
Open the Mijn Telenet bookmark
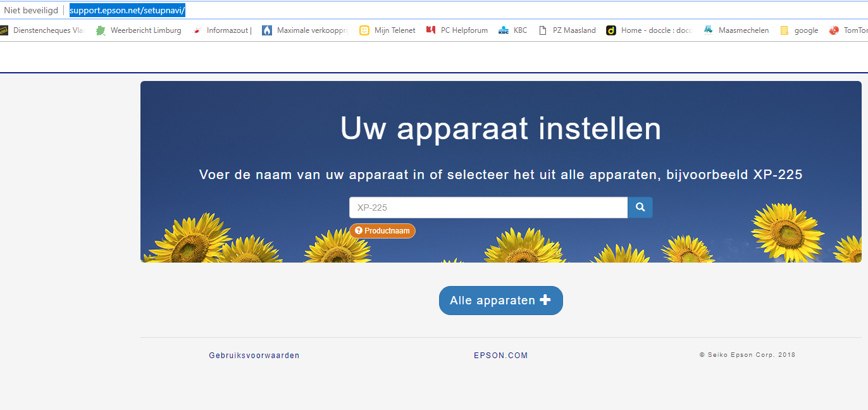coord(387,30)
